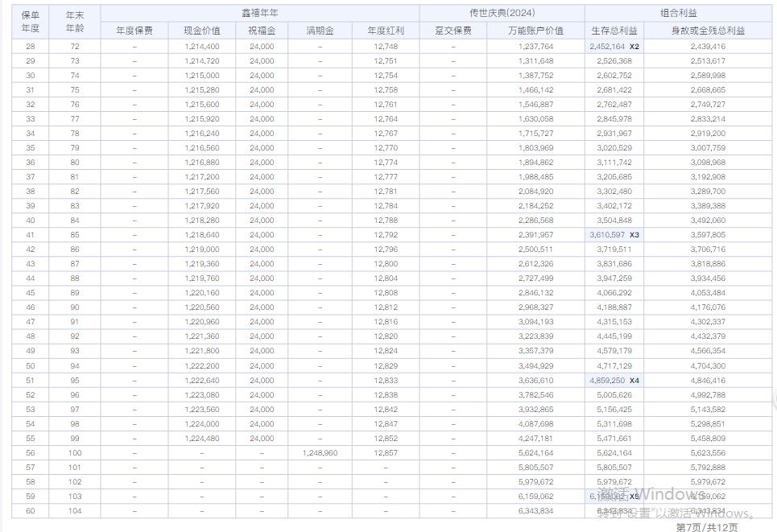The image size is (777, 532).
Task: Click the X4 badge beside 4,859,250
Action: point(634,380)
